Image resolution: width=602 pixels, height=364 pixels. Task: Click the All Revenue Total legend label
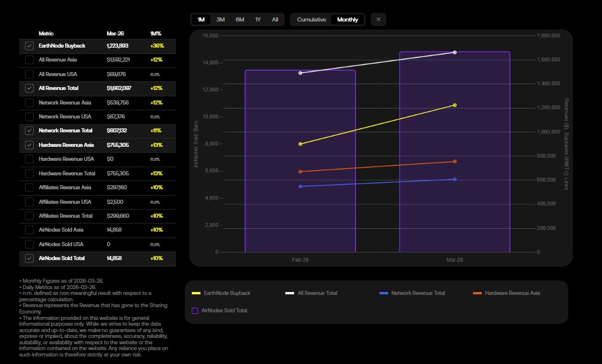(x=317, y=293)
